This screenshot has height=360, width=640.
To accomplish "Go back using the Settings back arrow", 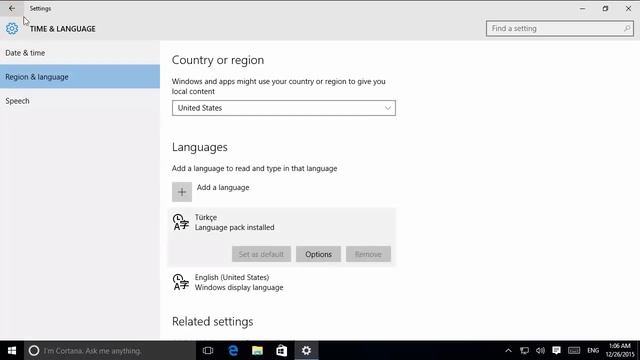I will pyautogui.click(x=11, y=8).
